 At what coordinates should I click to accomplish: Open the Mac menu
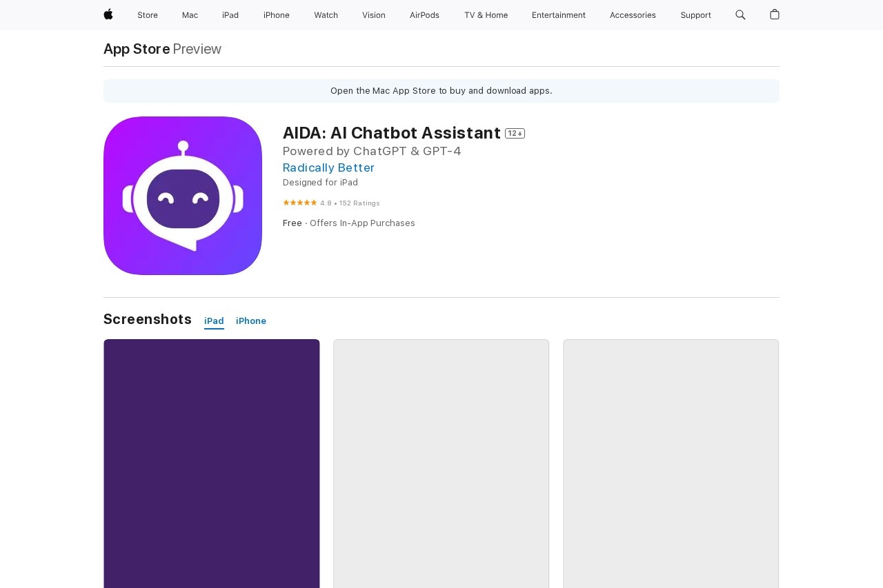pos(190,15)
